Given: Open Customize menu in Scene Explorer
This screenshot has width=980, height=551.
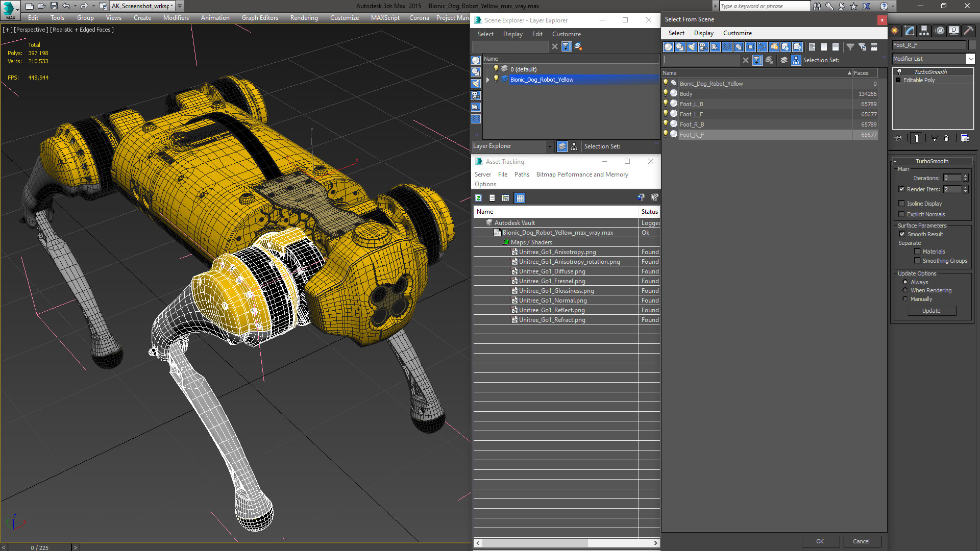Looking at the screenshot, I should click(566, 34).
